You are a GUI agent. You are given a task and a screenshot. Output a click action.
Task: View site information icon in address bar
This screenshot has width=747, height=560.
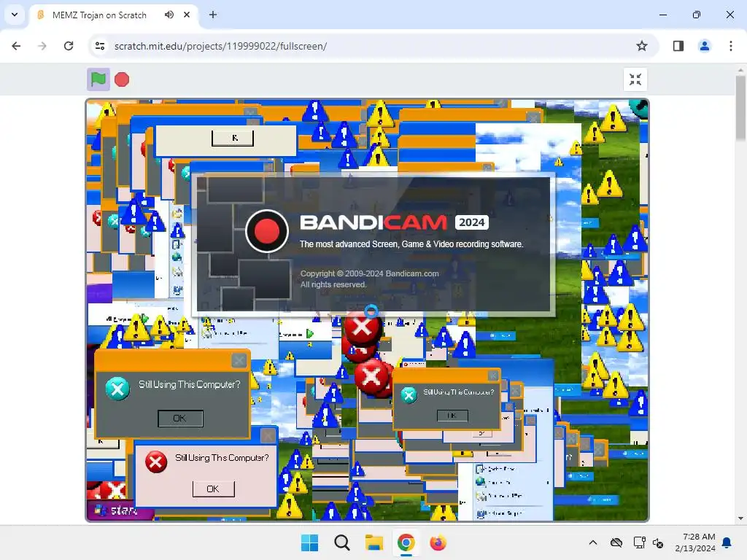100,46
